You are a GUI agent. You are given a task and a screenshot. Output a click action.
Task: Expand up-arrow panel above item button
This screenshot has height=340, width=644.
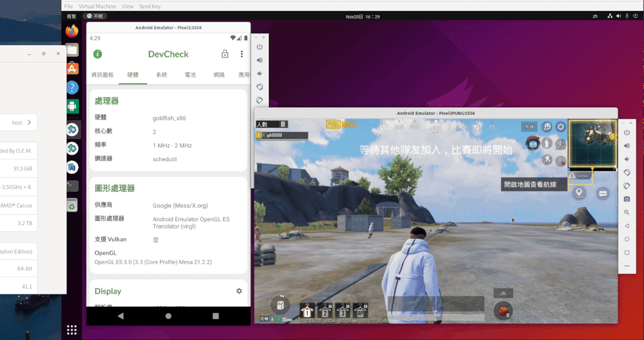(x=503, y=293)
